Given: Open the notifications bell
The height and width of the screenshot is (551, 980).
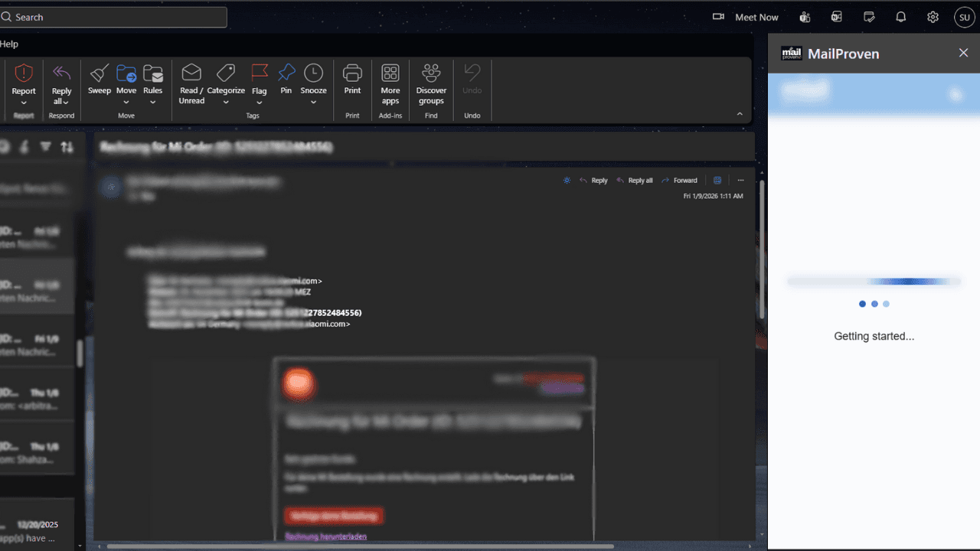Looking at the screenshot, I should click(x=901, y=17).
